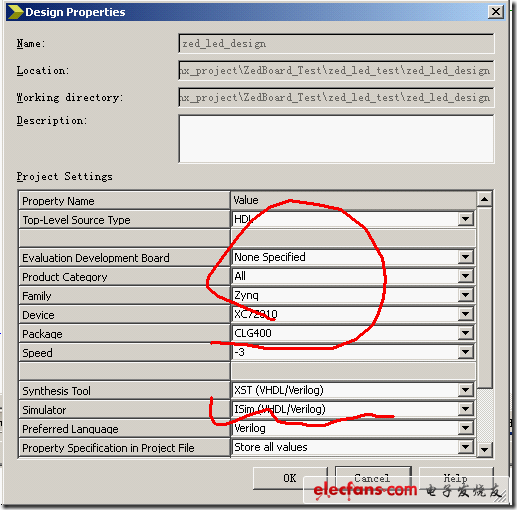Expand the Package dropdown showing CLG400
517x510 pixels.
pyautogui.click(x=465, y=333)
